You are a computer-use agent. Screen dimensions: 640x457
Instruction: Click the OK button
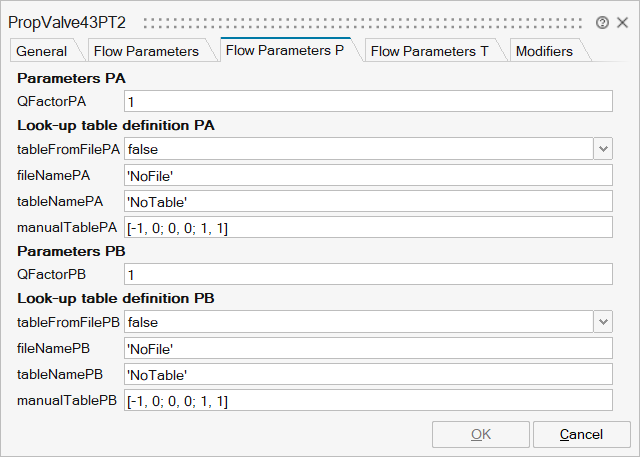tap(480, 434)
